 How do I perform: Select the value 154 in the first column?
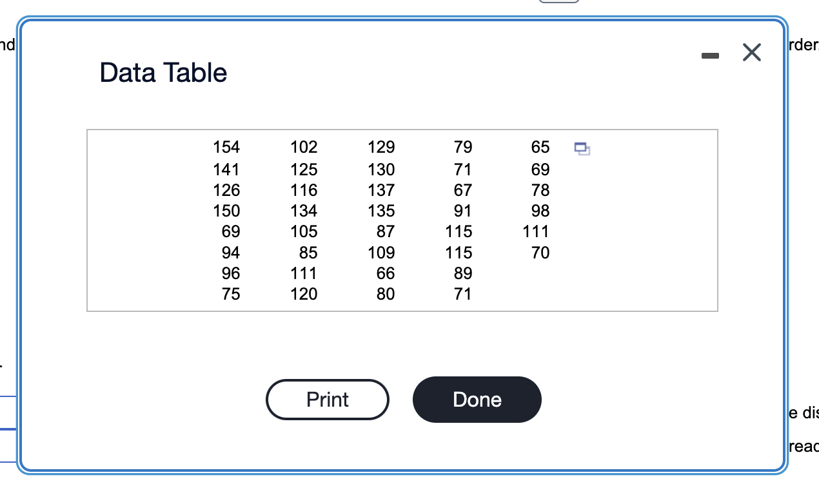click(x=226, y=147)
